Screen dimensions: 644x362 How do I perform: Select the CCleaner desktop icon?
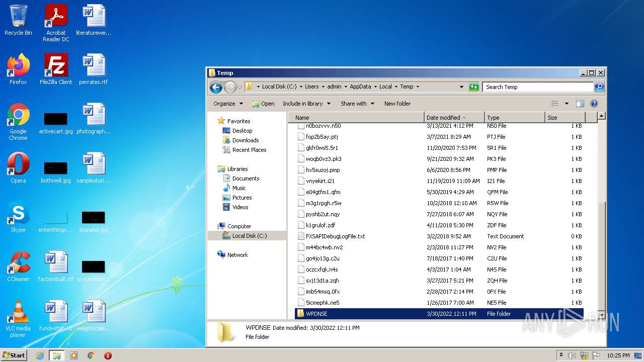point(18,266)
